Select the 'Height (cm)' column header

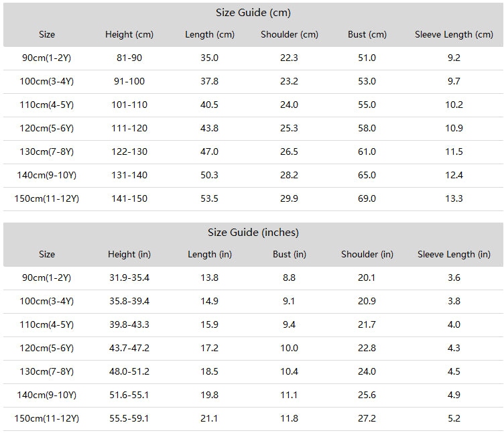[129, 34]
